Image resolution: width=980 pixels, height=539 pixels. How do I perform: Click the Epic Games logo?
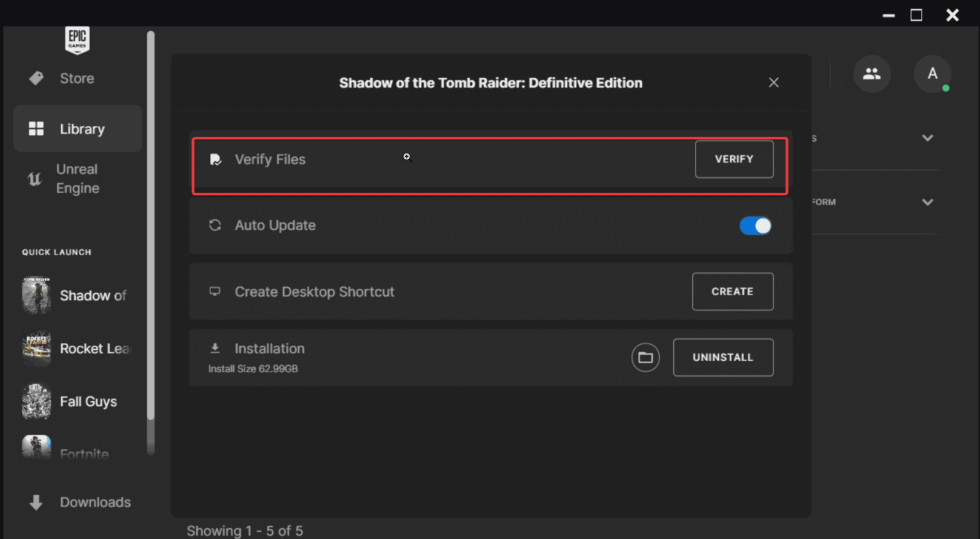[x=77, y=40]
